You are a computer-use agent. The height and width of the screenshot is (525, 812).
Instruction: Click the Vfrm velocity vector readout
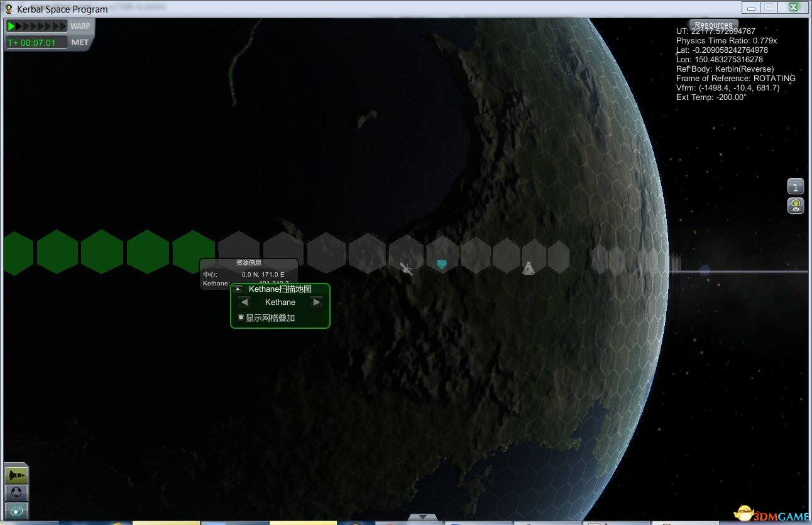tap(728, 88)
